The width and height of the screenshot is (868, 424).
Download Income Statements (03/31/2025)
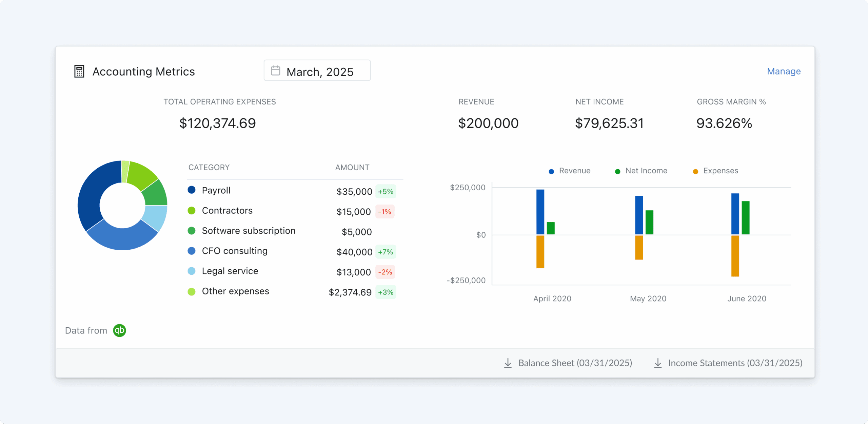pyautogui.click(x=735, y=363)
